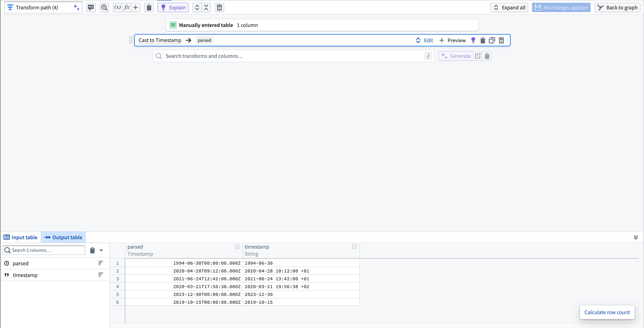
Task: Switch to Output table tab
Action: pos(63,237)
